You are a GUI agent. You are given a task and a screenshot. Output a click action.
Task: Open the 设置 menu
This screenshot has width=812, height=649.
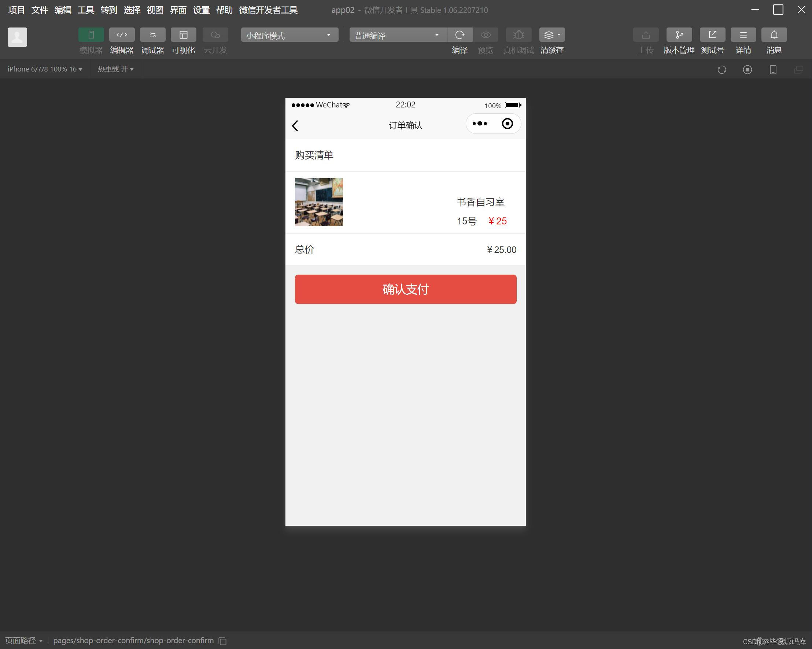(x=201, y=10)
